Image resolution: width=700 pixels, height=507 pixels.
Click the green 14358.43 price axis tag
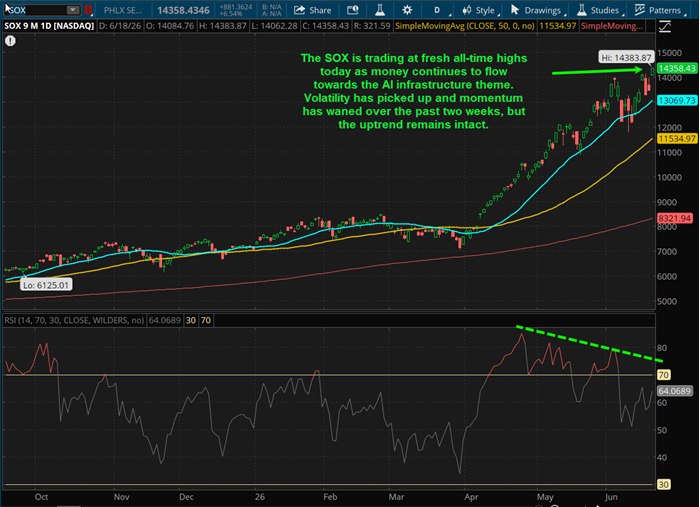coord(677,68)
